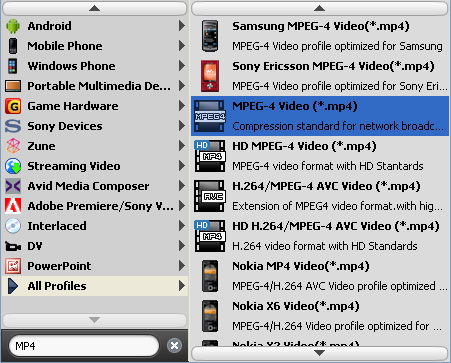Clear the MP4 search with X button

[x=174, y=346]
